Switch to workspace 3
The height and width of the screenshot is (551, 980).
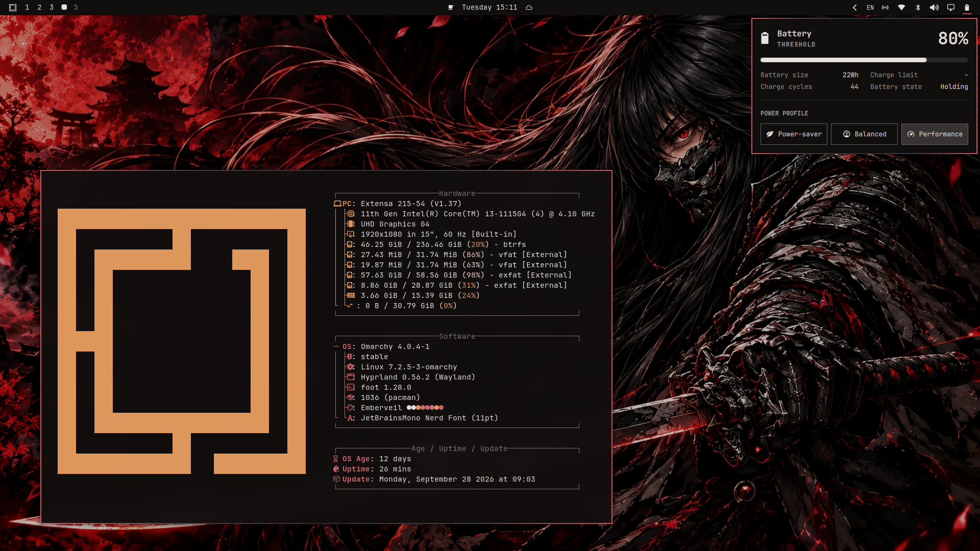(x=52, y=8)
